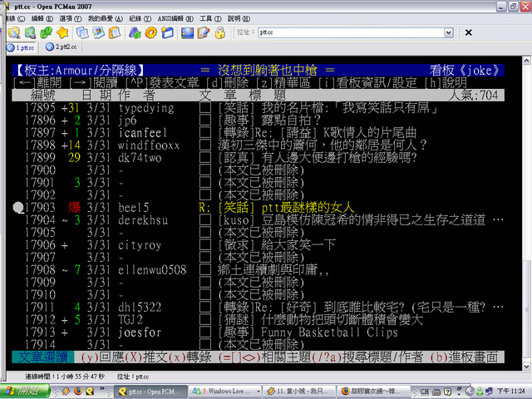This screenshot has width=532, height=399.
Task: Open settings with orange gear icon
Action: point(151,32)
